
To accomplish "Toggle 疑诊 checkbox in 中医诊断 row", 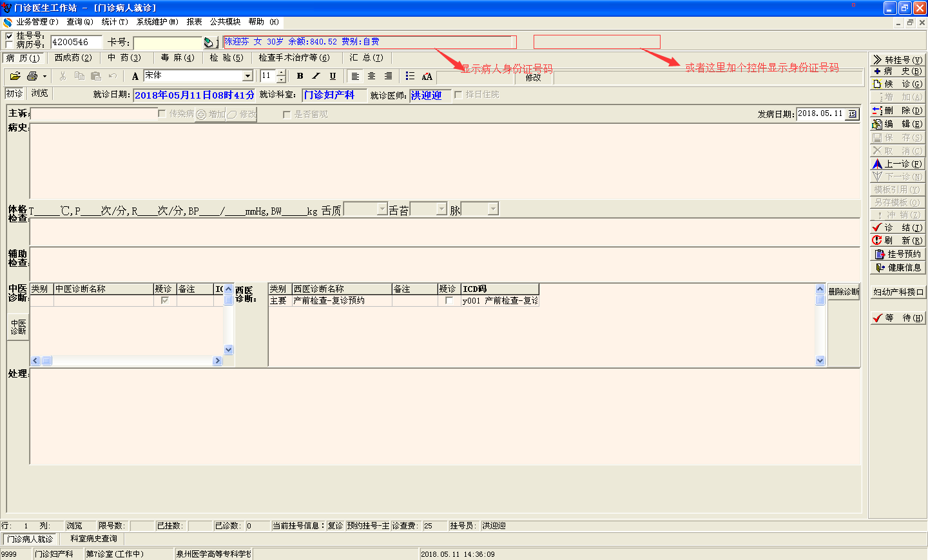I will (164, 301).
